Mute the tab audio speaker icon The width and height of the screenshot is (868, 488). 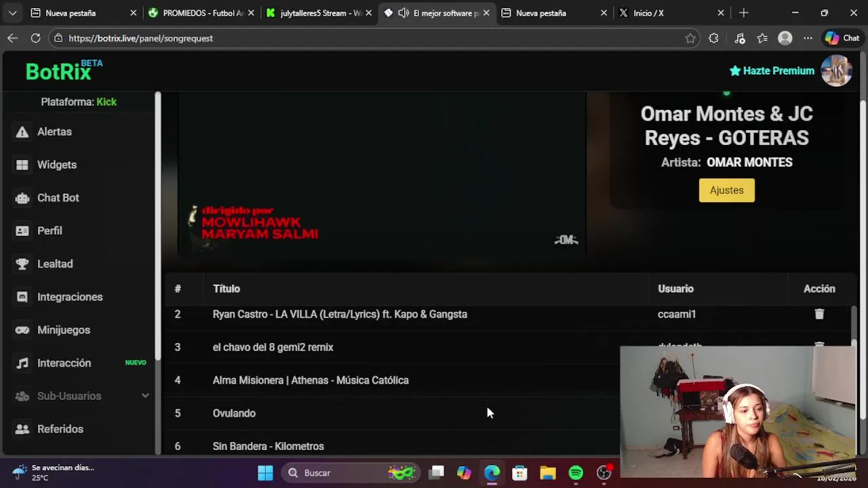click(x=403, y=13)
